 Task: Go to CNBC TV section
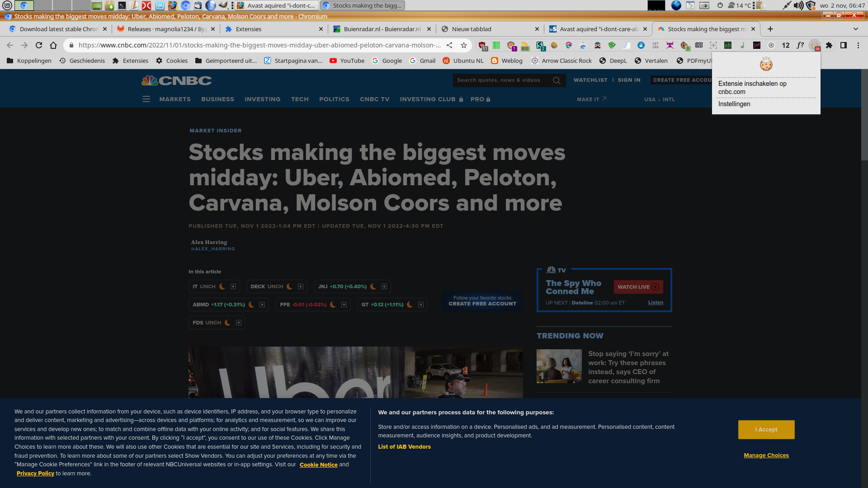click(x=374, y=99)
